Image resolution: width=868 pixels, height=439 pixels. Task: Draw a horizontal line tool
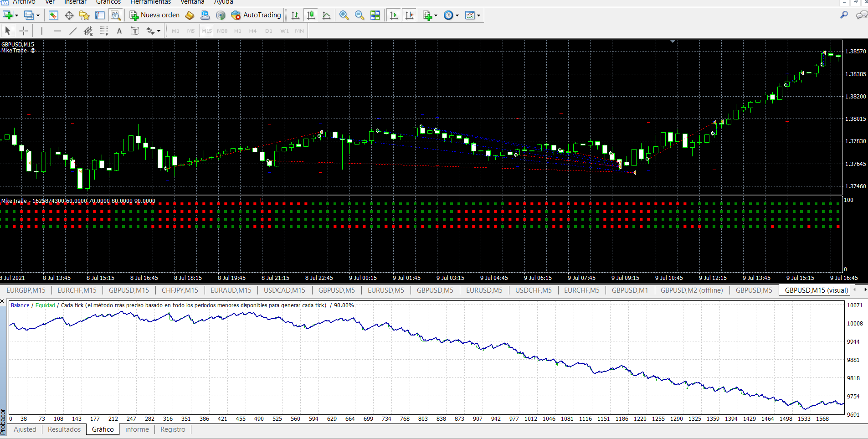click(x=57, y=31)
